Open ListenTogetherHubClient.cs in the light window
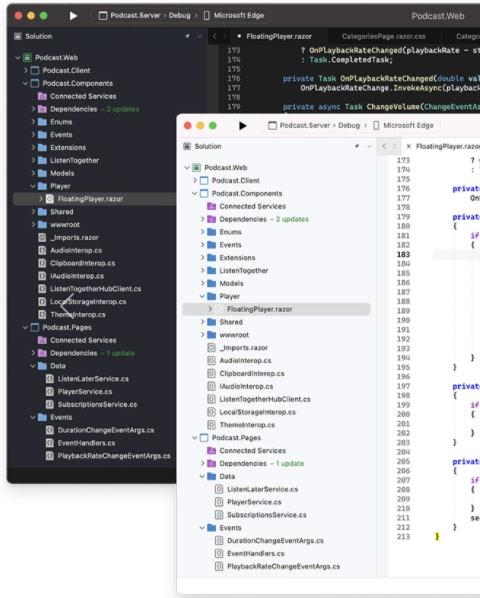 click(265, 399)
